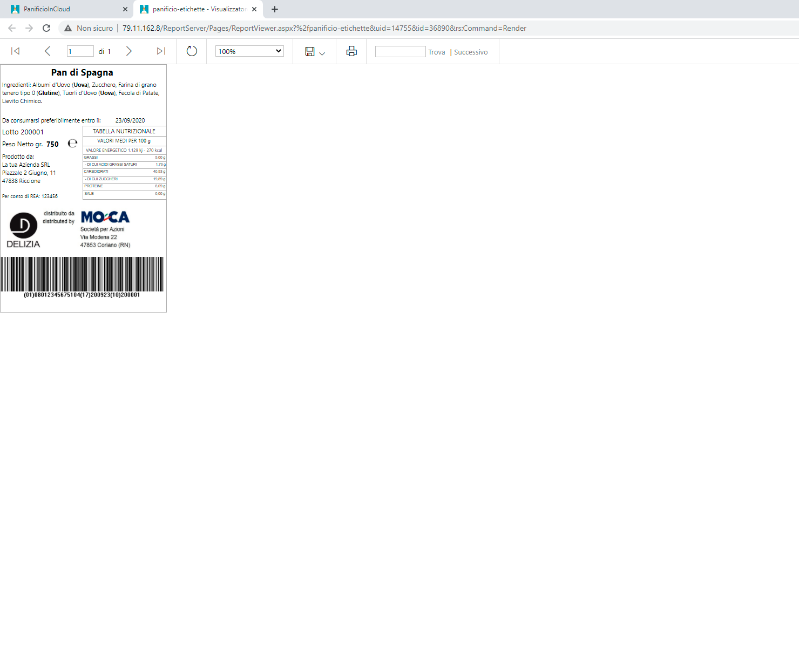The image size is (799, 672).
Task: Click the ReportServer URL address bar
Action: [324, 28]
